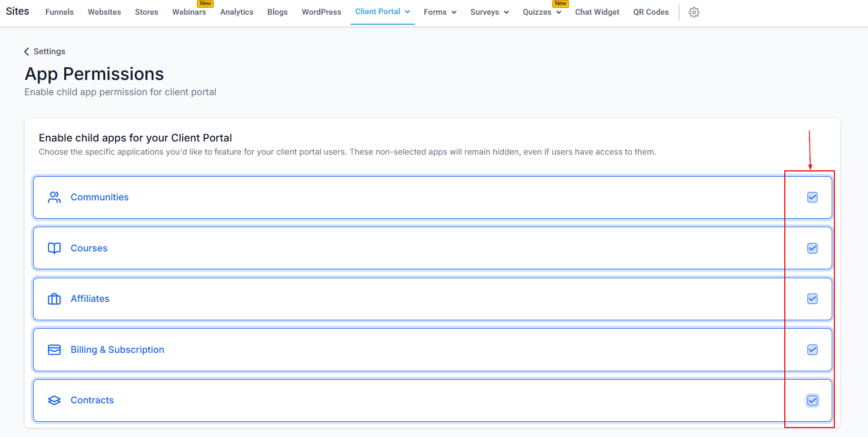868x437 pixels.
Task: Click the Billing & Subscription label
Action: point(117,350)
